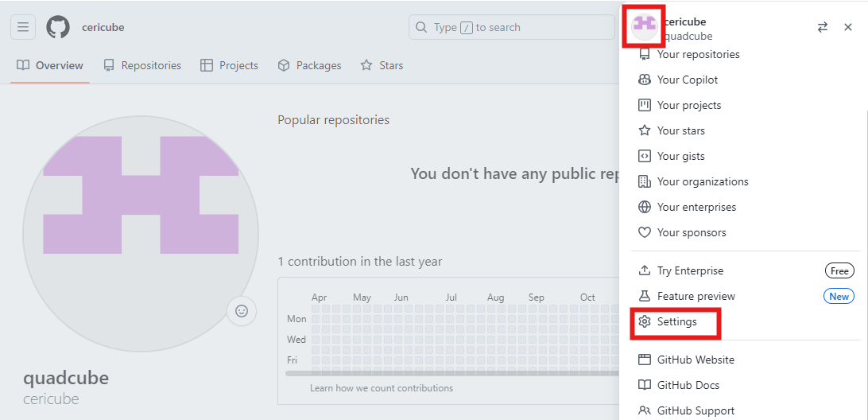
Task: Click the Your stars star icon
Action: tap(644, 130)
